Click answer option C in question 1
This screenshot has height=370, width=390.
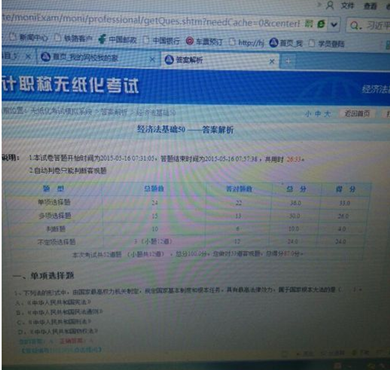(54, 322)
